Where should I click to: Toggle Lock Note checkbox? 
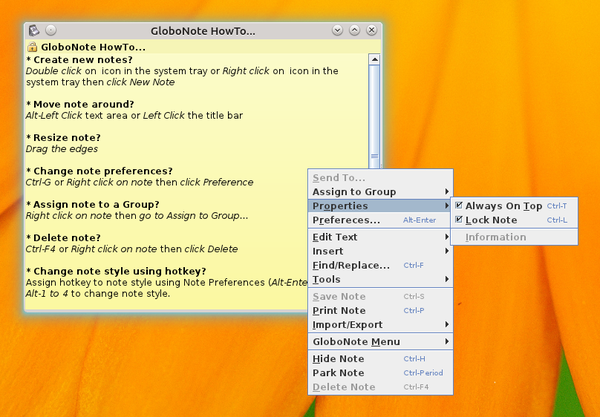[459, 220]
